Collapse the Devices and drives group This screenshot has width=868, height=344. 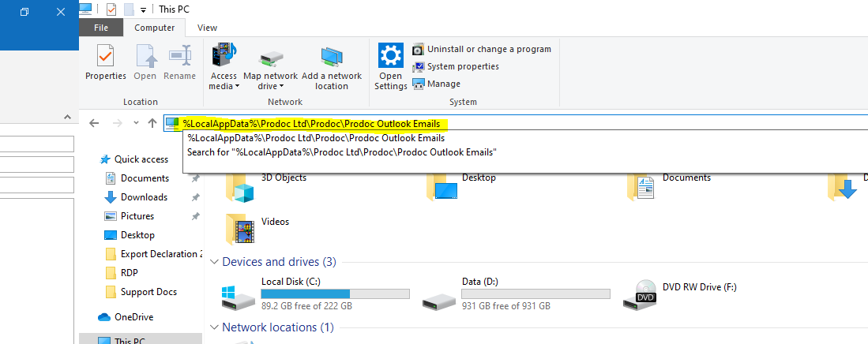[x=216, y=262]
